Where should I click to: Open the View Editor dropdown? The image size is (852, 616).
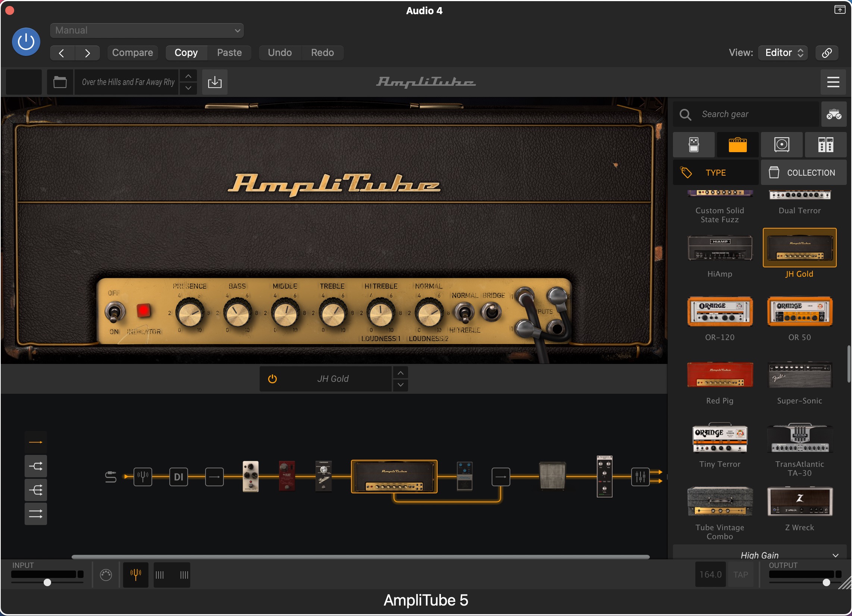click(x=783, y=53)
